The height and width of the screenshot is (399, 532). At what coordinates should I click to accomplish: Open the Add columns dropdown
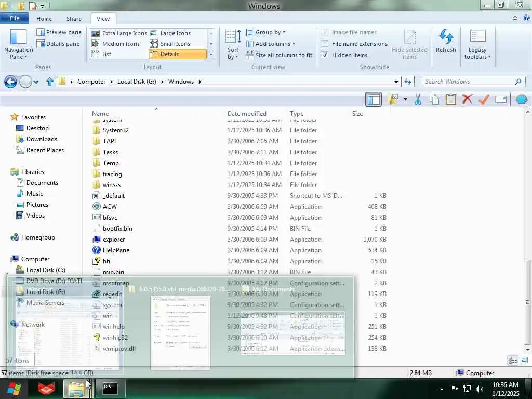click(x=270, y=44)
